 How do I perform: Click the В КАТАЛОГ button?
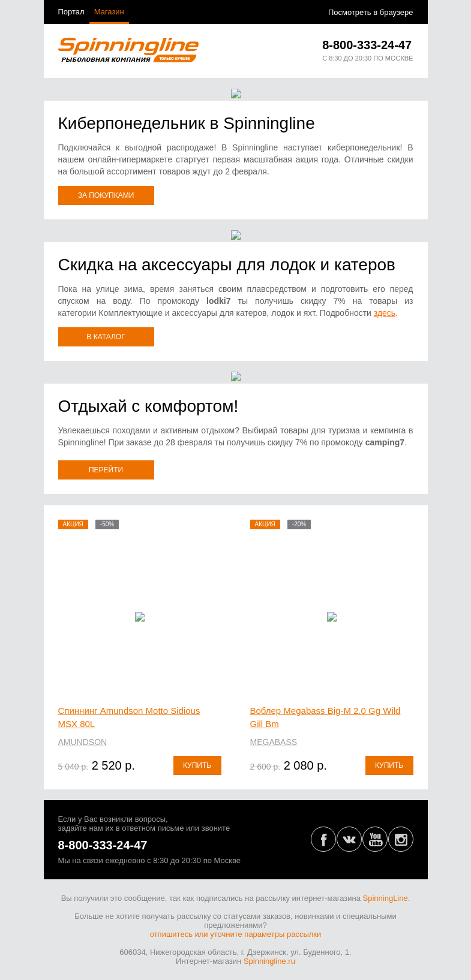(x=106, y=337)
